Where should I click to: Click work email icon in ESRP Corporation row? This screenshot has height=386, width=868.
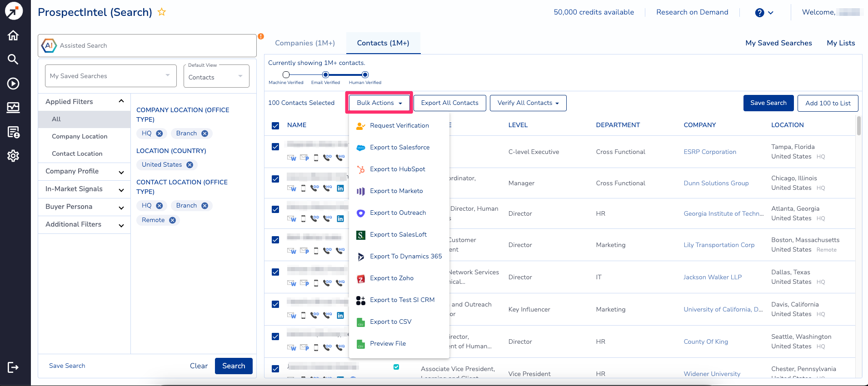(292, 158)
